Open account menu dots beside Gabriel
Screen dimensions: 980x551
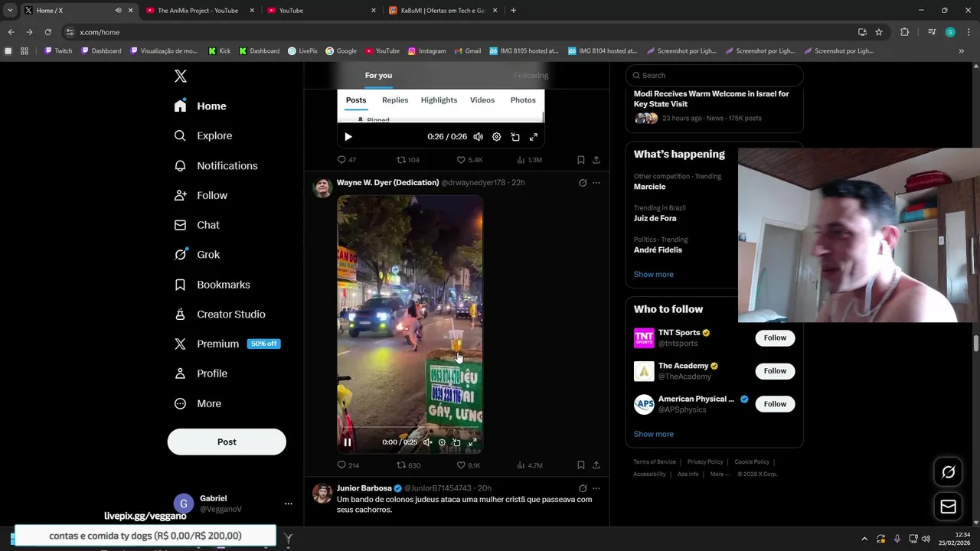pos(289,504)
